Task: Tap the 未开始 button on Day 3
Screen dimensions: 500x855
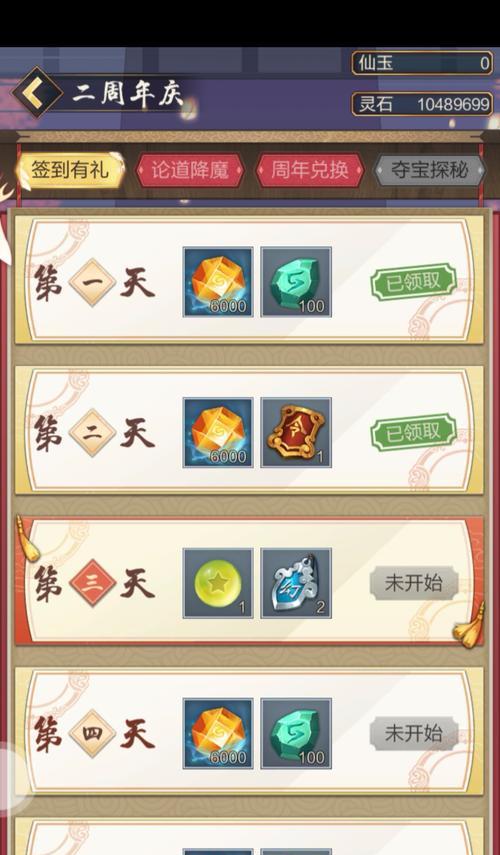Action: tap(414, 583)
